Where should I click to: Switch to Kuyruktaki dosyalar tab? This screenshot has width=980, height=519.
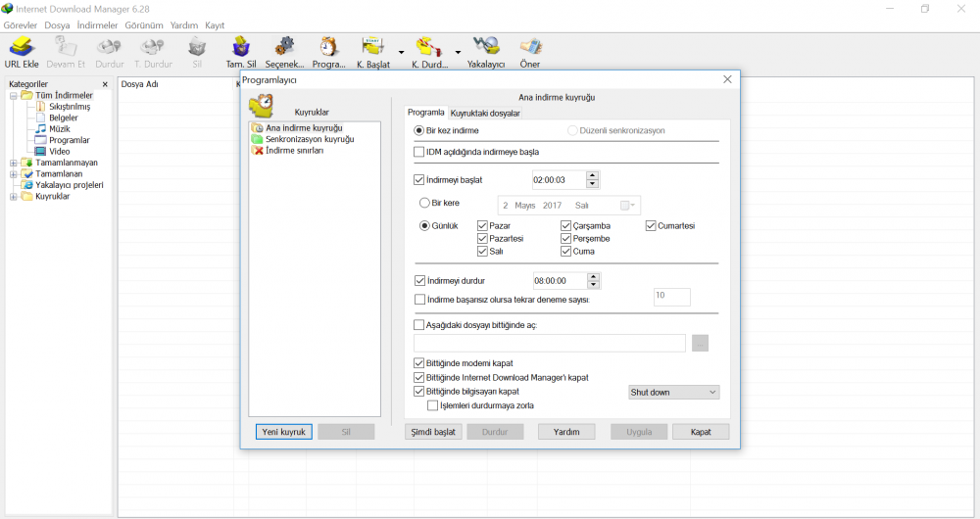486,114
